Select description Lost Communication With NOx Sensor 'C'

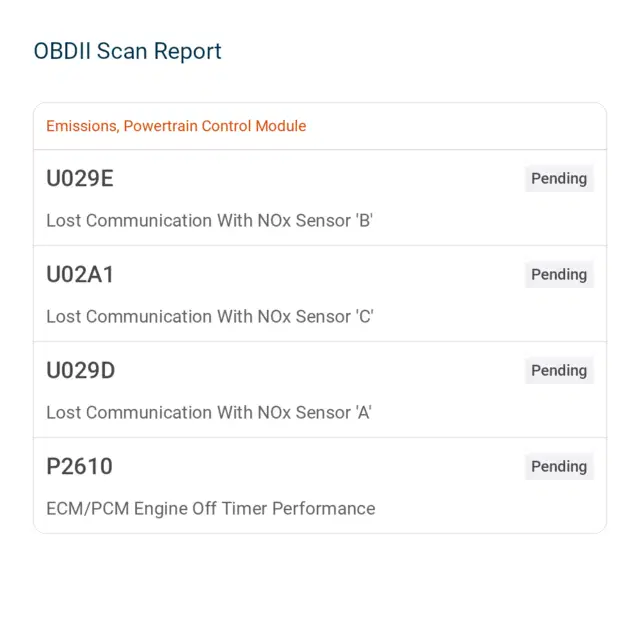(x=210, y=316)
